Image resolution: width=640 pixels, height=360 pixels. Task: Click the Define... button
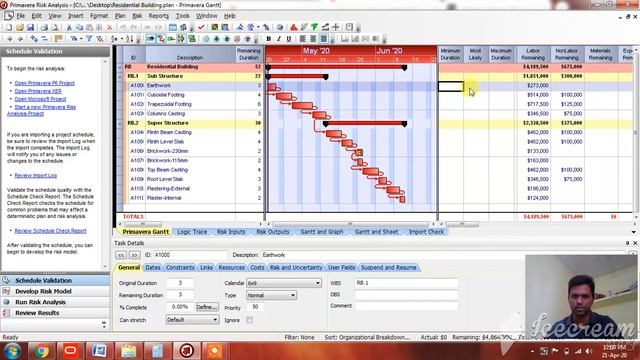207,307
